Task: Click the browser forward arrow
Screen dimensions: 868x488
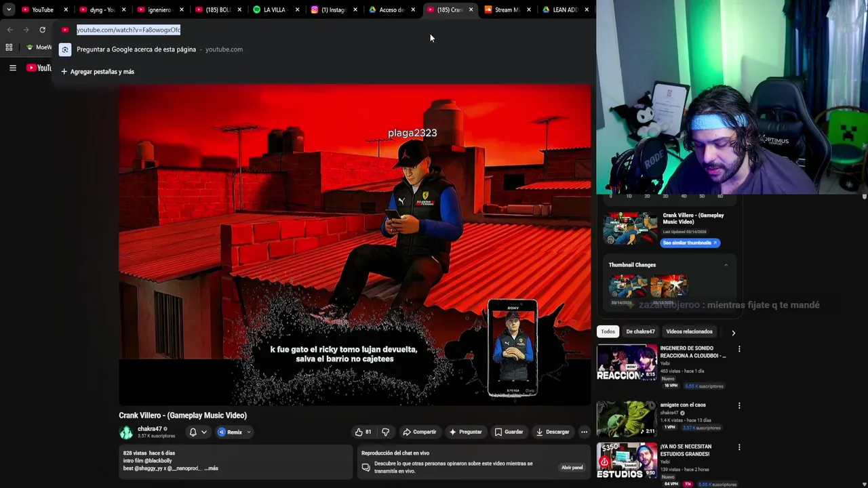Action: coord(26,30)
